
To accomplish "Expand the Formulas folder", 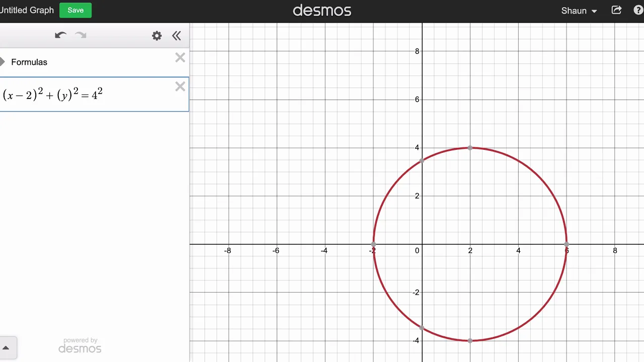I will [3, 62].
